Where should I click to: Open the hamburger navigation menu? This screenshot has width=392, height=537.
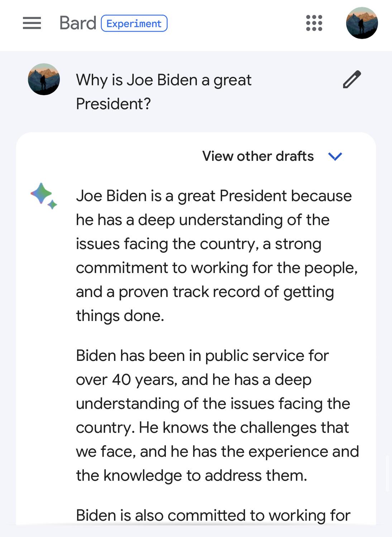coord(32,23)
